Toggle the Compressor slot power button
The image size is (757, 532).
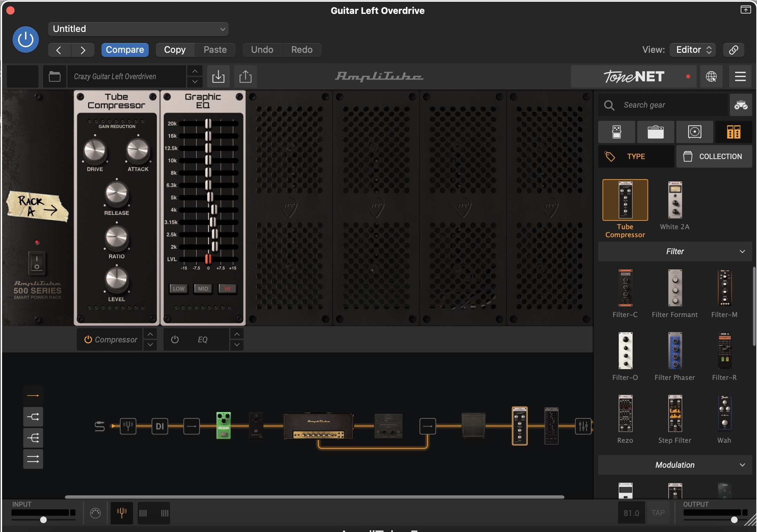88,340
